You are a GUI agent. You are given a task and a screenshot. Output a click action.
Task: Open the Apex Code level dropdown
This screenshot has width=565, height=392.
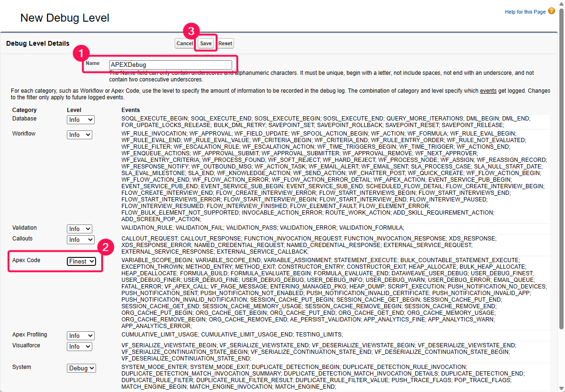[x=81, y=261]
